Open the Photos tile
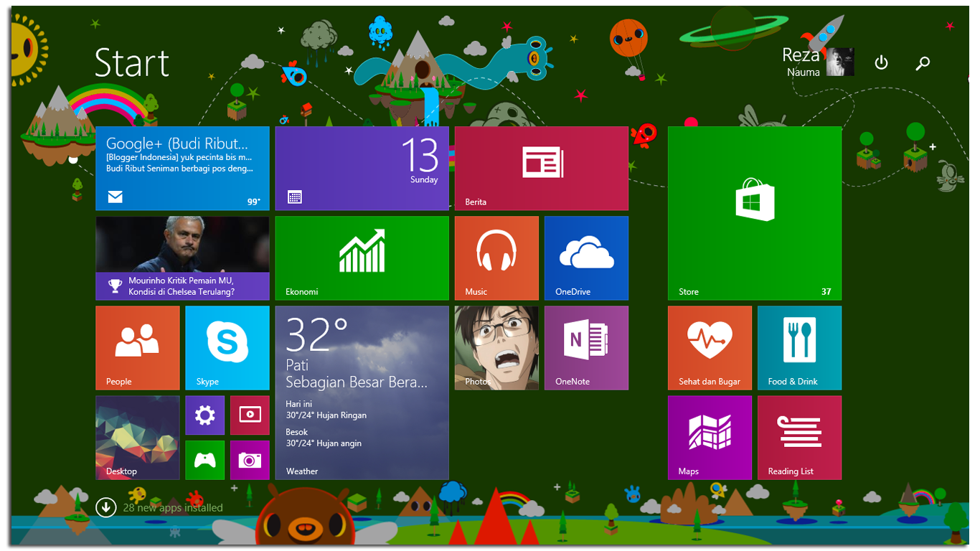 point(496,347)
